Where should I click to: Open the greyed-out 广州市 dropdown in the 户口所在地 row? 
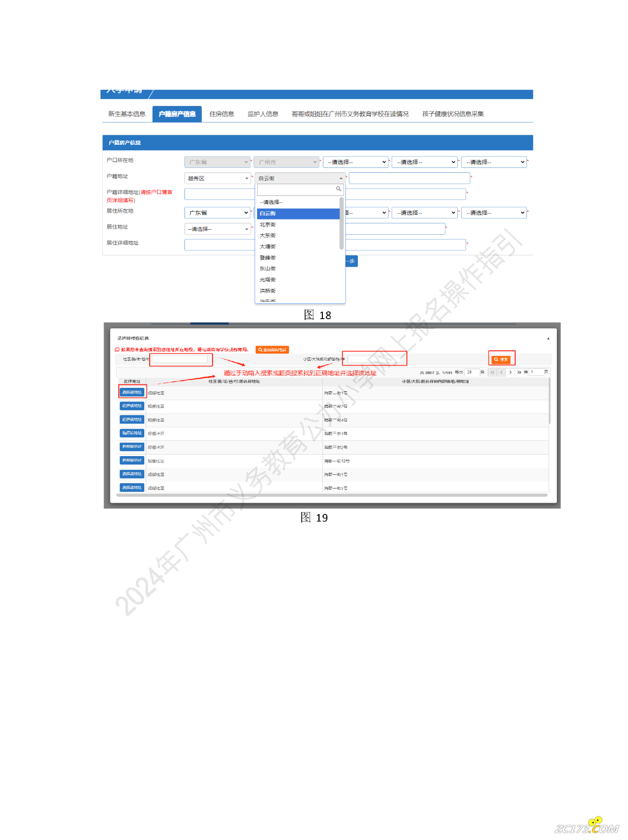[287, 162]
